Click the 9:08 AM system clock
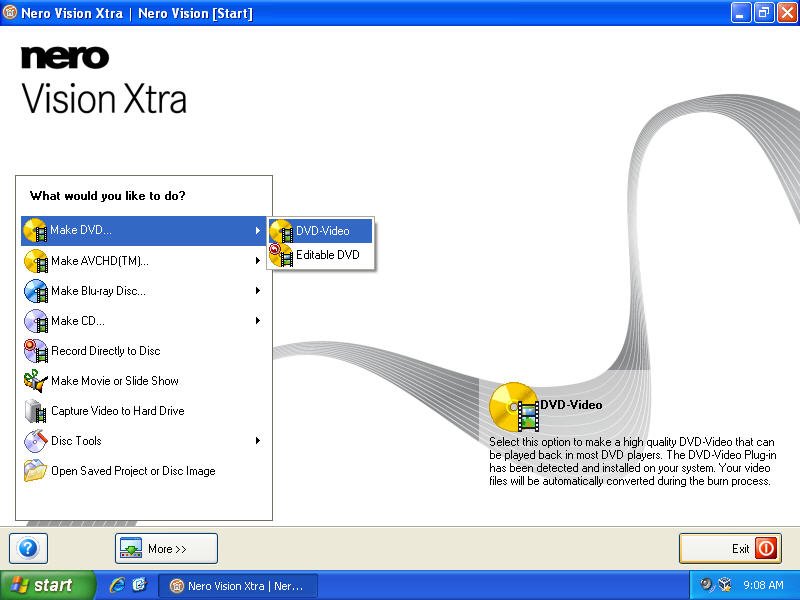800x600 pixels. coord(763,585)
